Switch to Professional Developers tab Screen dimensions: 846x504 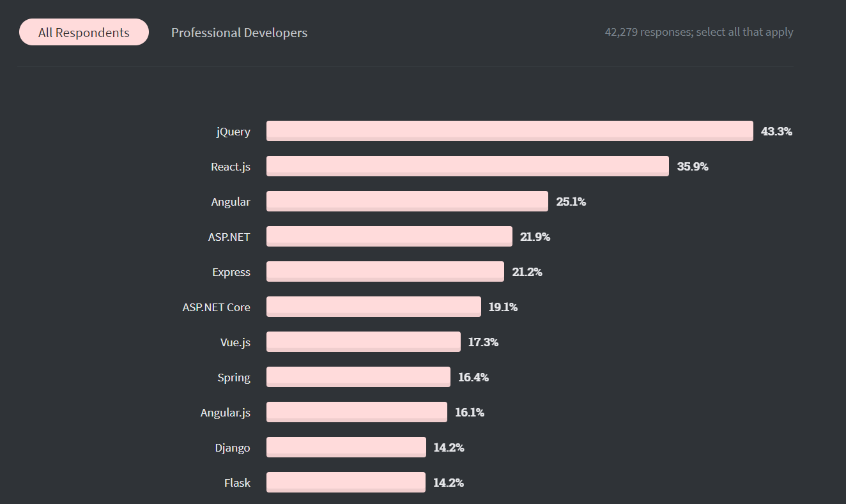click(239, 33)
